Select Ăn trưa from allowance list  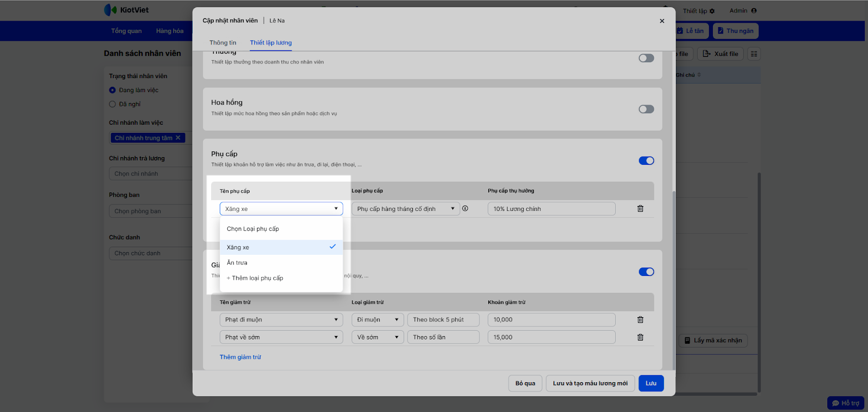point(237,263)
